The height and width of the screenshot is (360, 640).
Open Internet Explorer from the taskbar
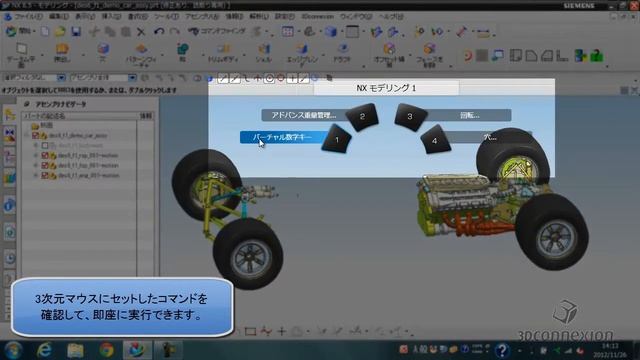coord(44,350)
